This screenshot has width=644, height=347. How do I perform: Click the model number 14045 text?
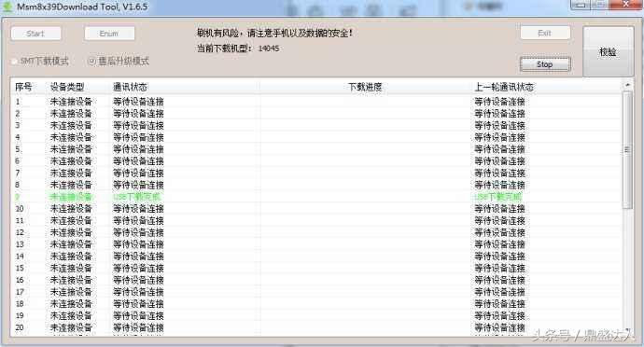click(269, 49)
